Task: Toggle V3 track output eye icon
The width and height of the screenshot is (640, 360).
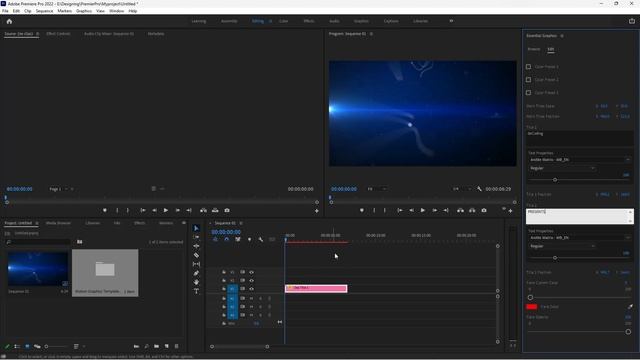Action: [x=251, y=272]
